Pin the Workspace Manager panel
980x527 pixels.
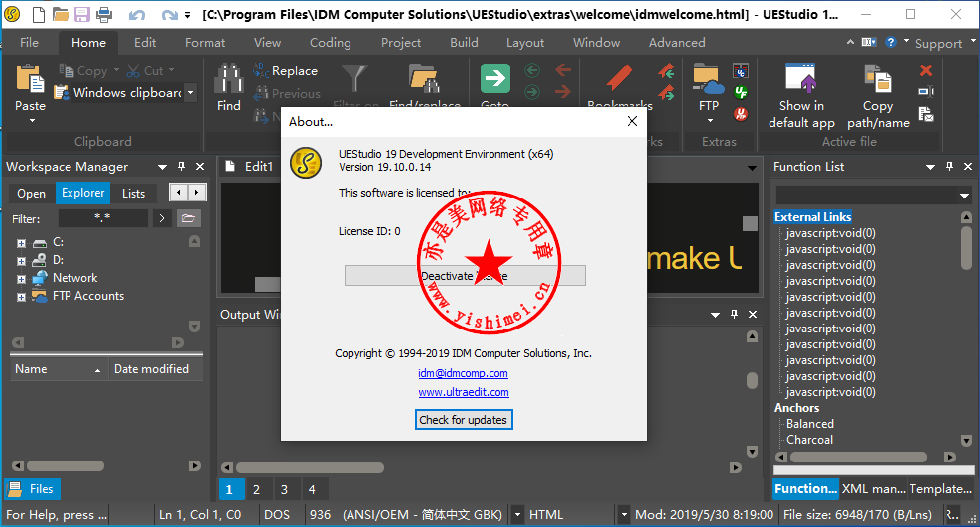click(x=182, y=166)
